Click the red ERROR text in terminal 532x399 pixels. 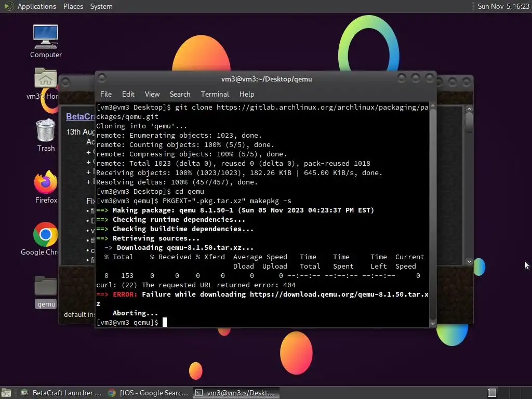(x=125, y=295)
